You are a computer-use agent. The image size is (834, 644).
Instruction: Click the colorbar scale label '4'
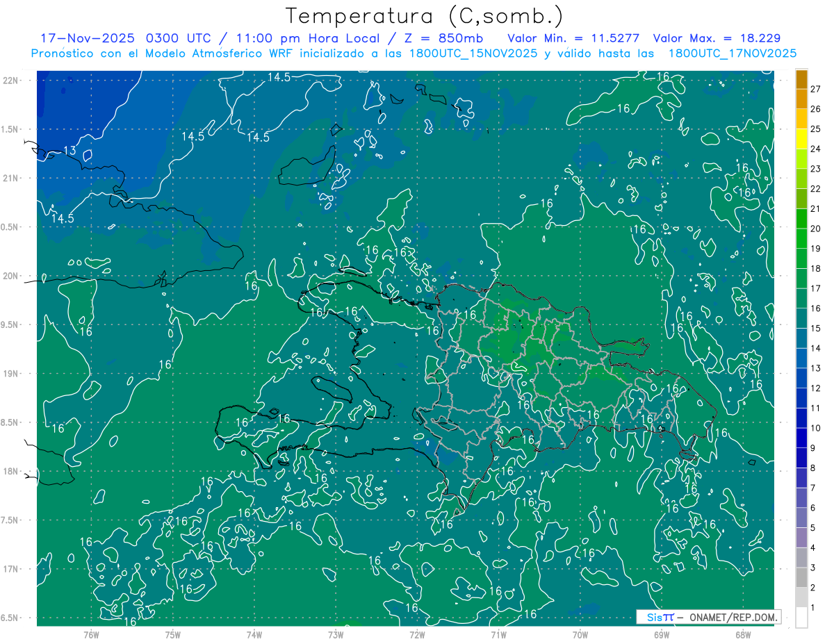click(x=813, y=548)
